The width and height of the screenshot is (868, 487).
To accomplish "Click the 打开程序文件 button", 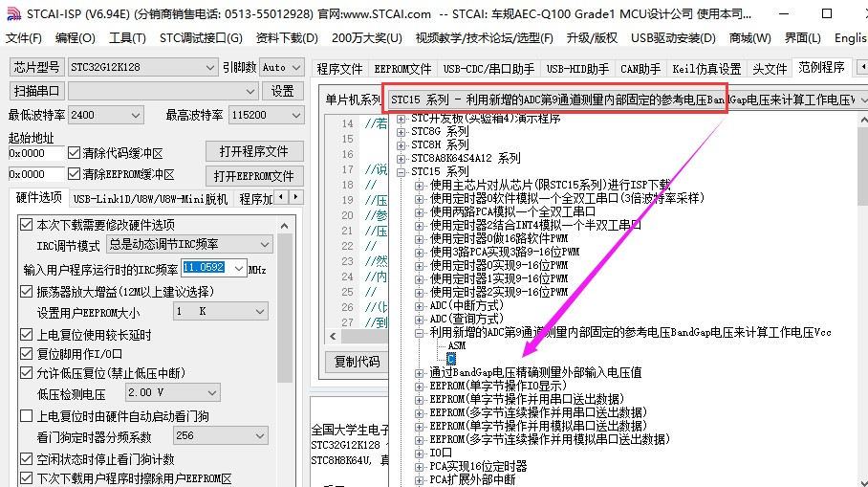I will pos(254,151).
